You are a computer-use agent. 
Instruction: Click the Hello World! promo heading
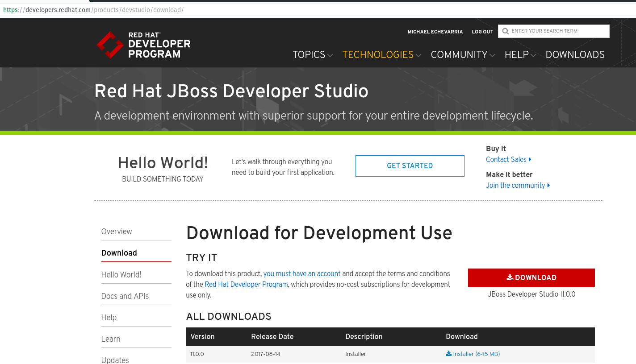(163, 163)
